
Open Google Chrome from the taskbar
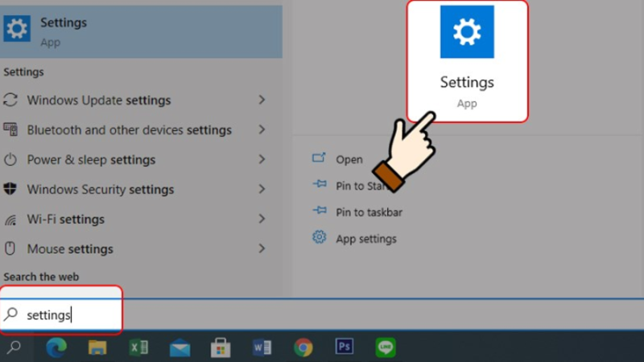(303, 348)
